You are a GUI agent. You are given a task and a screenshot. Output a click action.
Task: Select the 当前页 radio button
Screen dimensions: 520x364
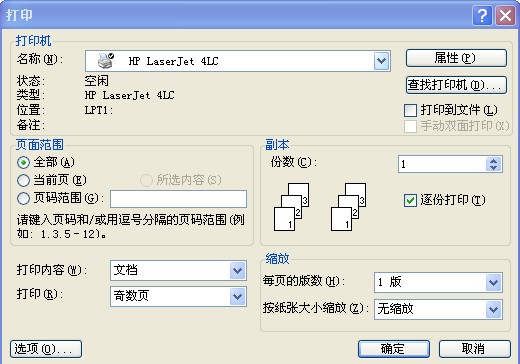23,180
